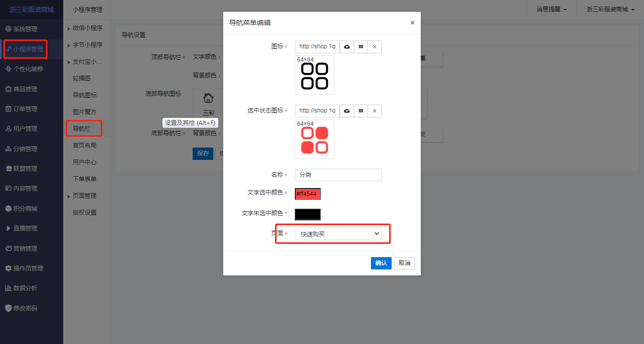The width and height of the screenshot is (644, 344).
Task: Select 导航栏 in the submenu
Action: 81,129
